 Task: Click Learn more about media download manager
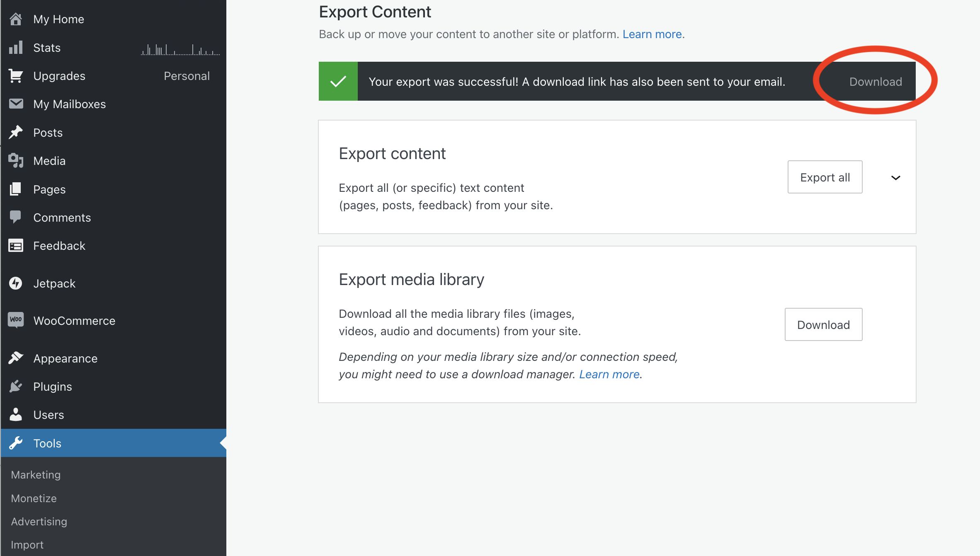point(609,375)
